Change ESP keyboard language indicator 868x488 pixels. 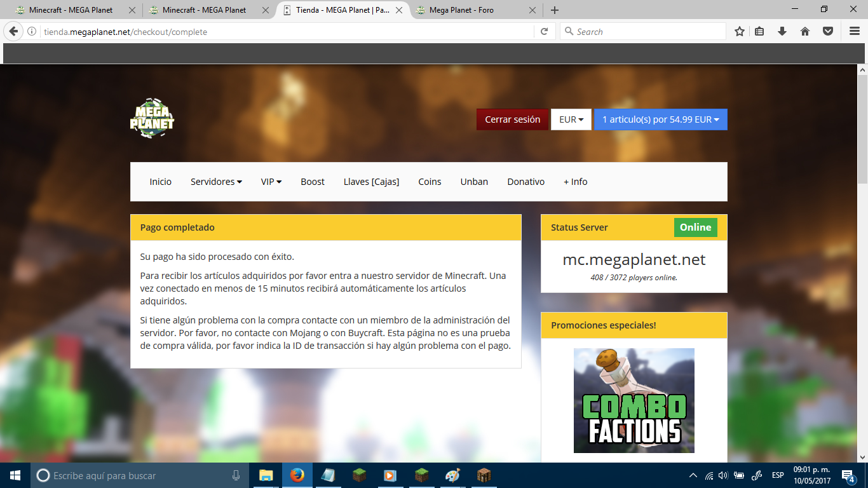(x=778, y=475)
